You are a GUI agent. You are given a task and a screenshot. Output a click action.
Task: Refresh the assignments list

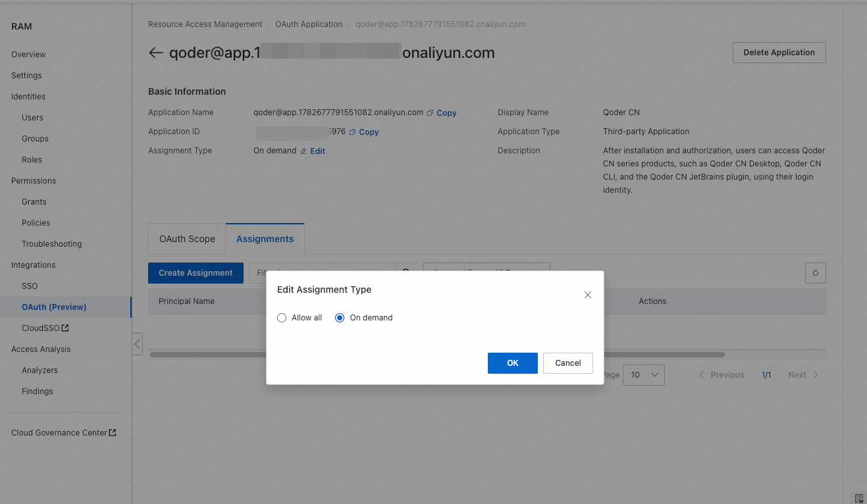tap(816, 273)
